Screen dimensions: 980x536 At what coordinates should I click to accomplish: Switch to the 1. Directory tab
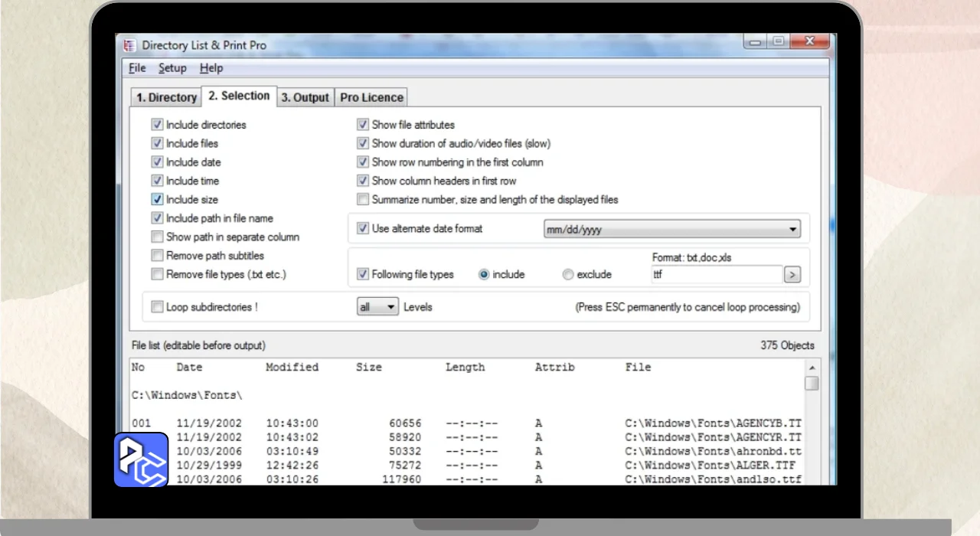pos(166,97)
